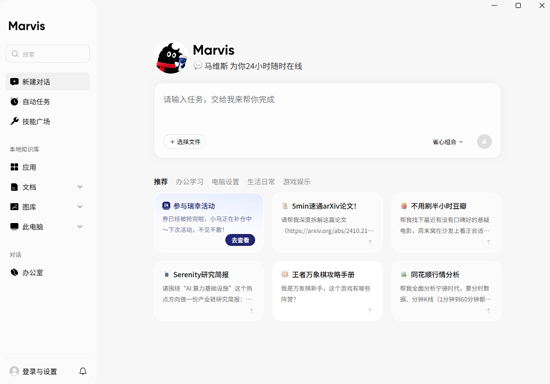Click the 选择文件 button

185,142
